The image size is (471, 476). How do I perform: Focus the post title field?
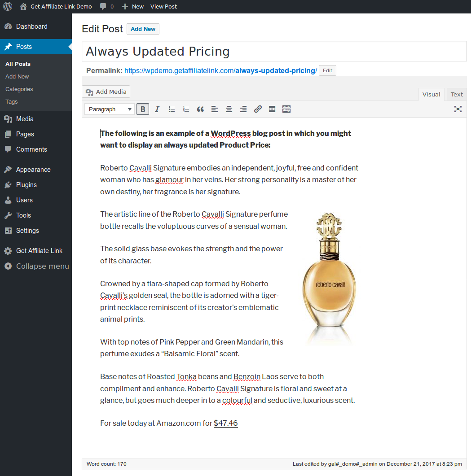pyautogui.click(x=274, y=51)
